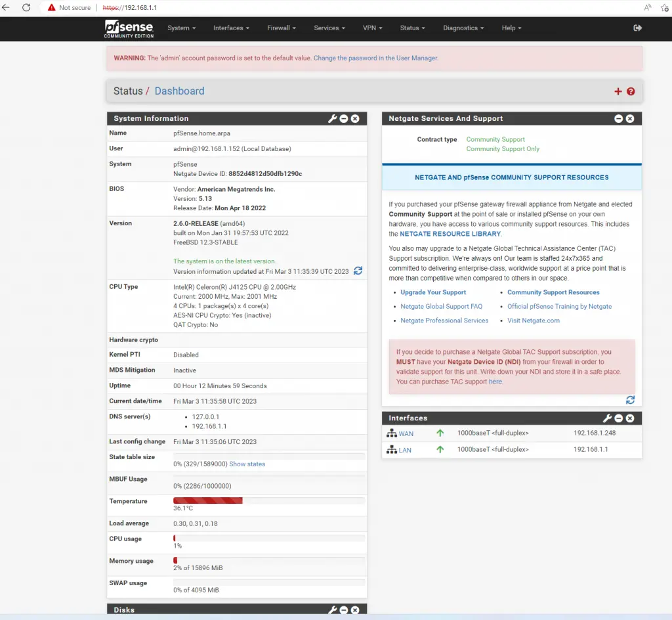Open Official pfSense Training by Netgate
The width and height of the screenshot is (672, 620).
click(560, 307)
